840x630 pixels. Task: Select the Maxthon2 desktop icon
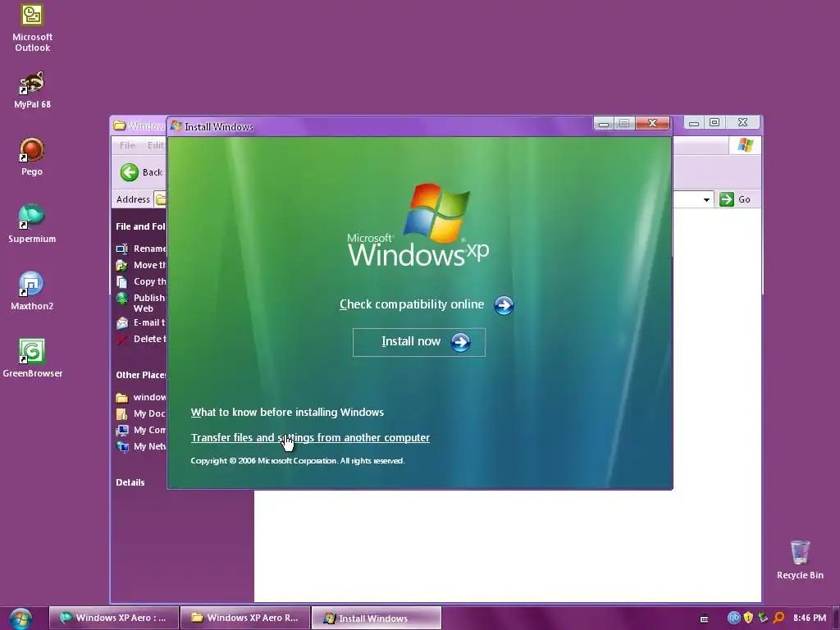point(32,291)
